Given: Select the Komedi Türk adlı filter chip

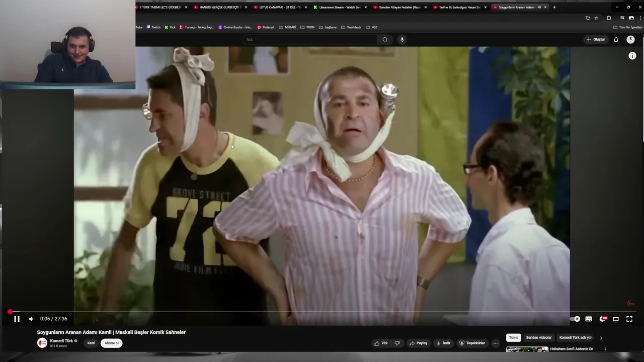Looking at the screenshot, I should [576, 338].
